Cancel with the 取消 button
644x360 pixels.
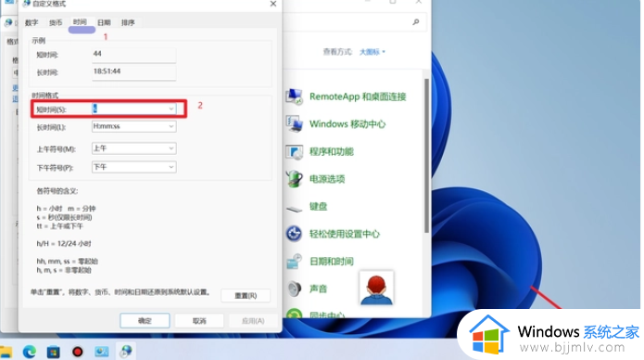click(x=199, y=320)
